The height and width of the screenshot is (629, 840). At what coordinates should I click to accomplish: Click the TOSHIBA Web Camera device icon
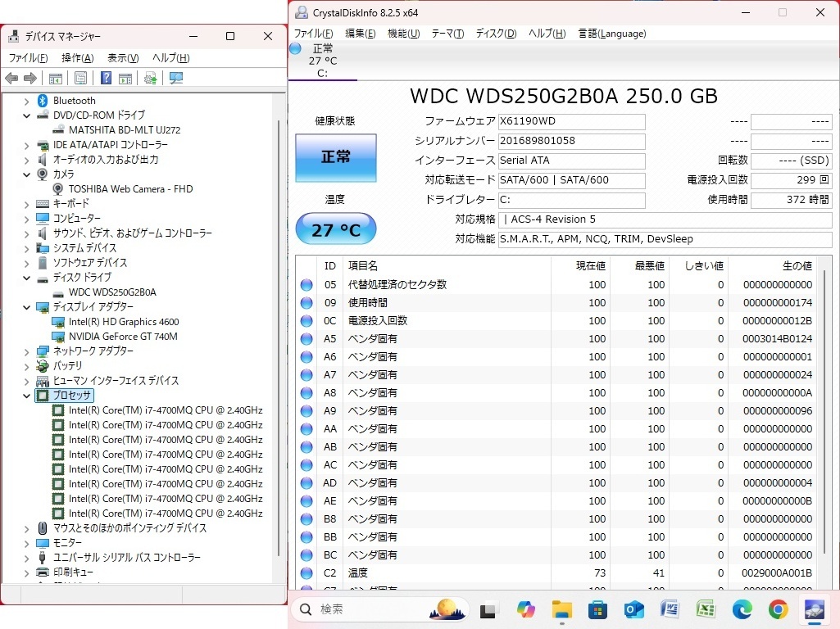(58, 189)
